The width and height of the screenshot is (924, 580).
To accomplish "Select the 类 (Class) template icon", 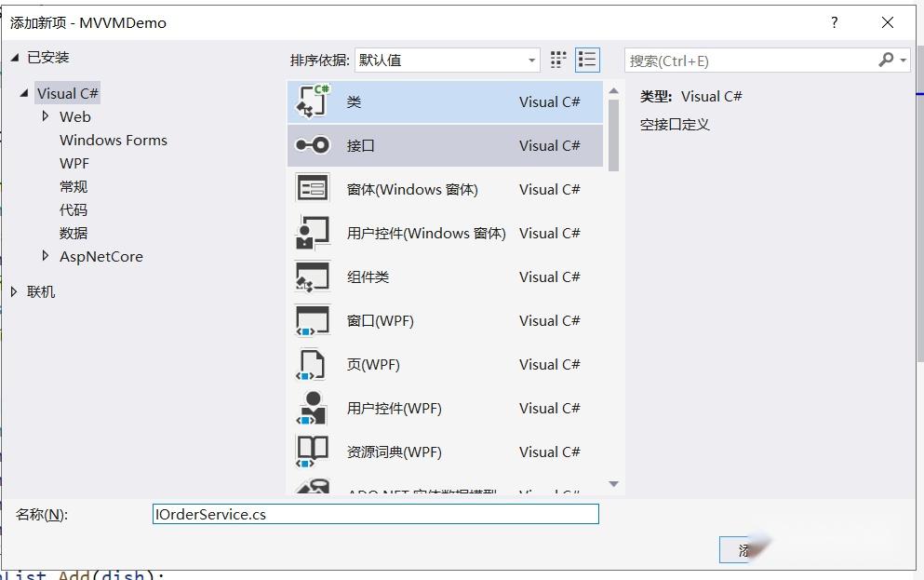I will pyautogui.click(x=312, y=101).
